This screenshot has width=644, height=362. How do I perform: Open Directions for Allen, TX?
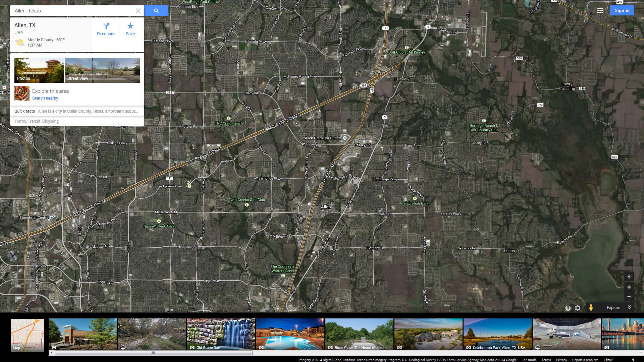(106, 29)
